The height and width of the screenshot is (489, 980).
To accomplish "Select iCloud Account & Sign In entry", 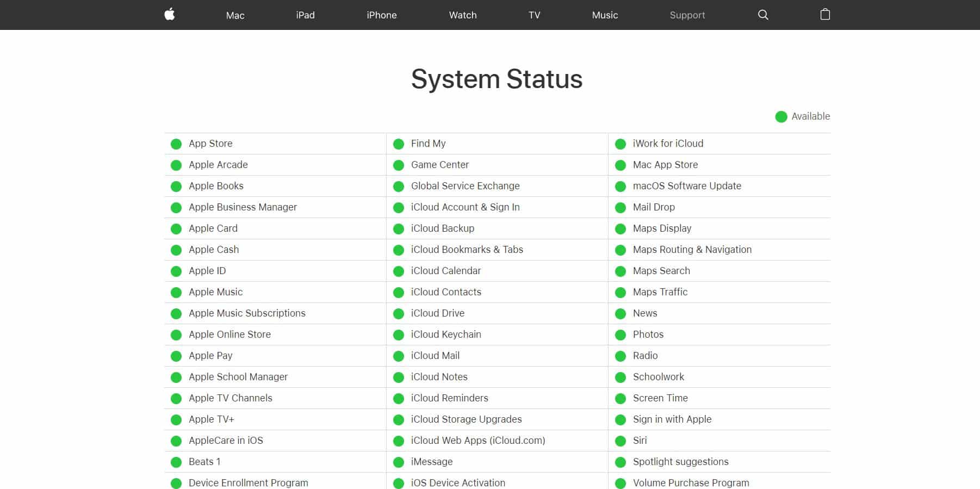I will (466, 207).
